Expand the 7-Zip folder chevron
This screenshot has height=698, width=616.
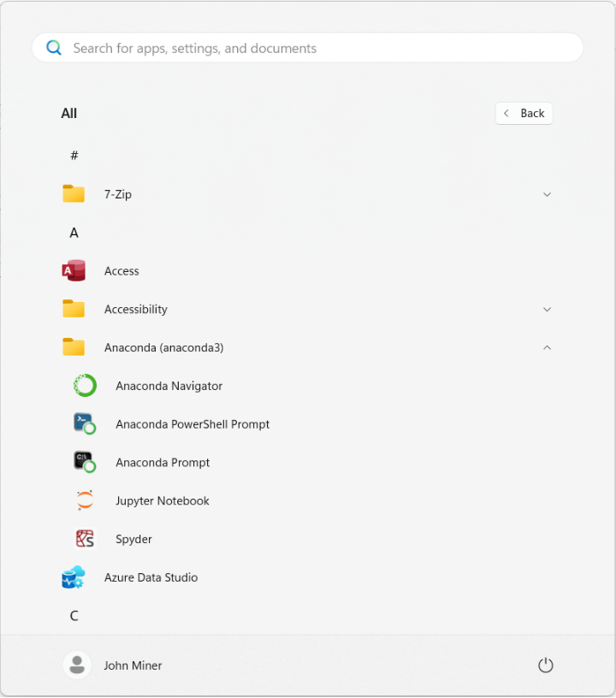point(548,194)
